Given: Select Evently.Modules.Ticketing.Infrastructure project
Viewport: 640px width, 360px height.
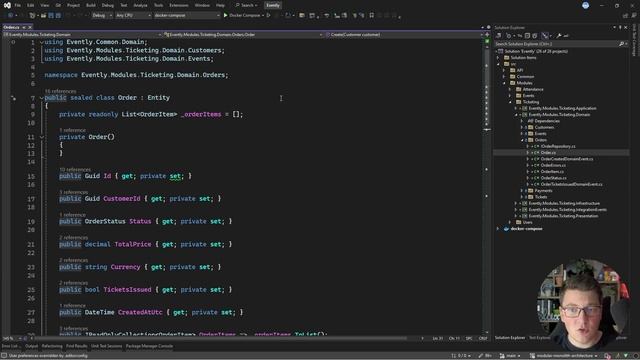Looking at the screenshot, I should tap(564, 203).
